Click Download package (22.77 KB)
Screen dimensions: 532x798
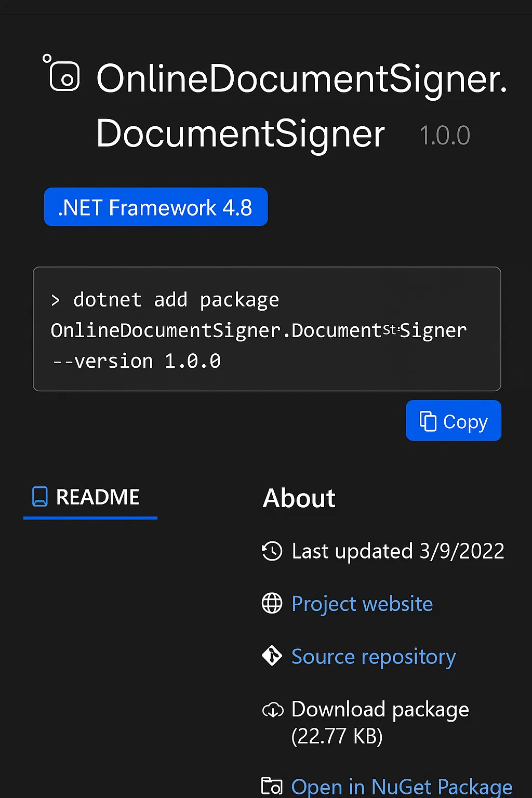[380, 721]
